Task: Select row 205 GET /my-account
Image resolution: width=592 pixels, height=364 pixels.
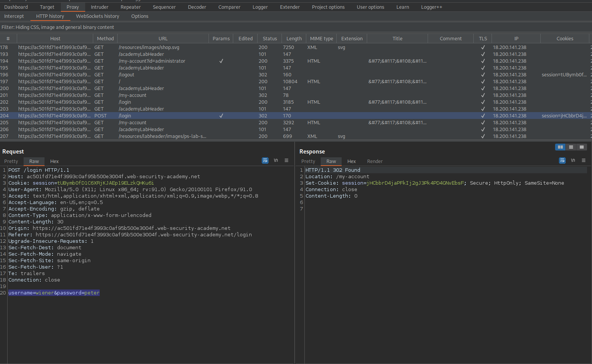Action: (296, 123)
